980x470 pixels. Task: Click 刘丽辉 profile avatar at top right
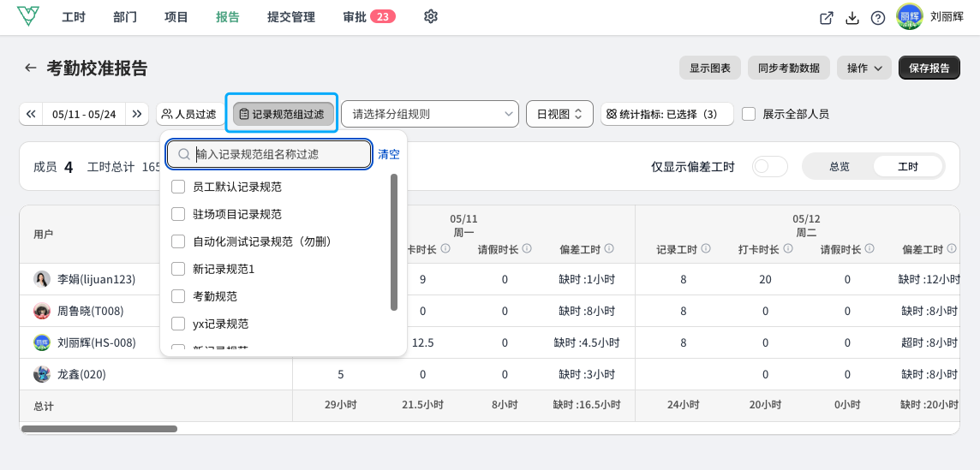point(910,17)
